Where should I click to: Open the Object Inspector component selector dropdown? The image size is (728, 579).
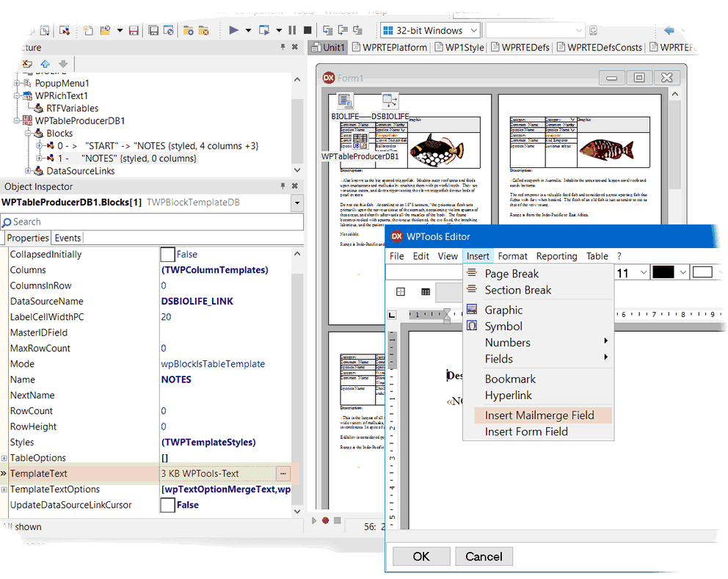296,203
